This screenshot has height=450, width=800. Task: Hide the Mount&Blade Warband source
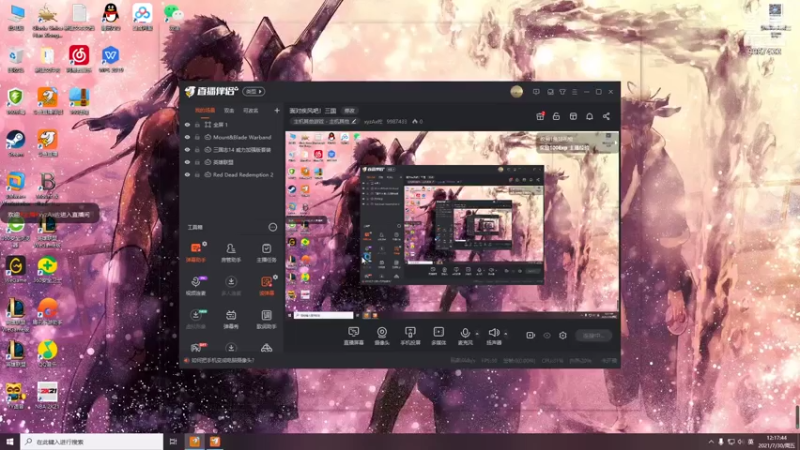187,137
